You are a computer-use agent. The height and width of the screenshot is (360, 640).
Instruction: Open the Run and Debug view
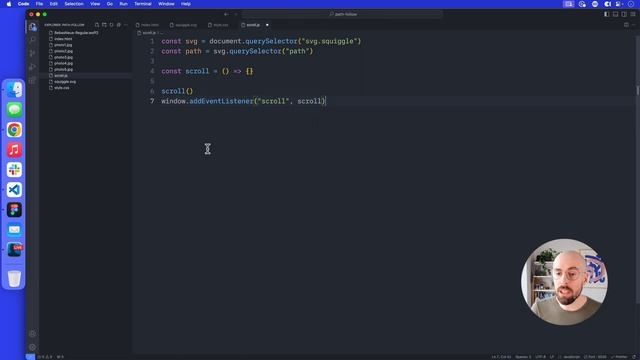point(33,67)
